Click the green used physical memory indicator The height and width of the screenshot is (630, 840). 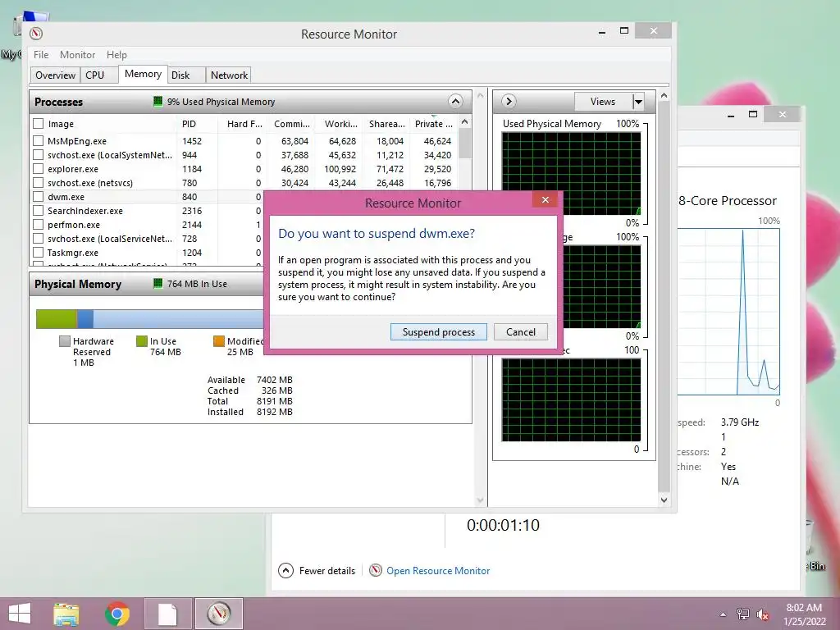157,101
